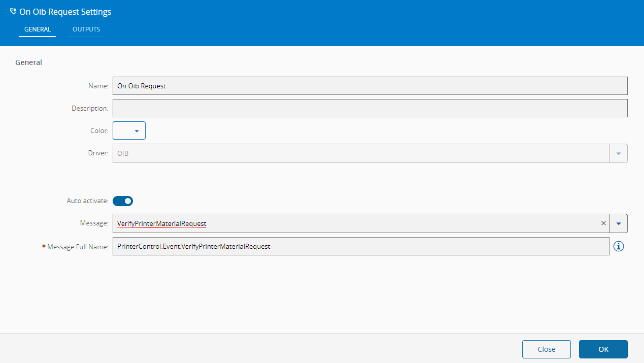Click the disabled Driver field showing OIB

(361, 153)
